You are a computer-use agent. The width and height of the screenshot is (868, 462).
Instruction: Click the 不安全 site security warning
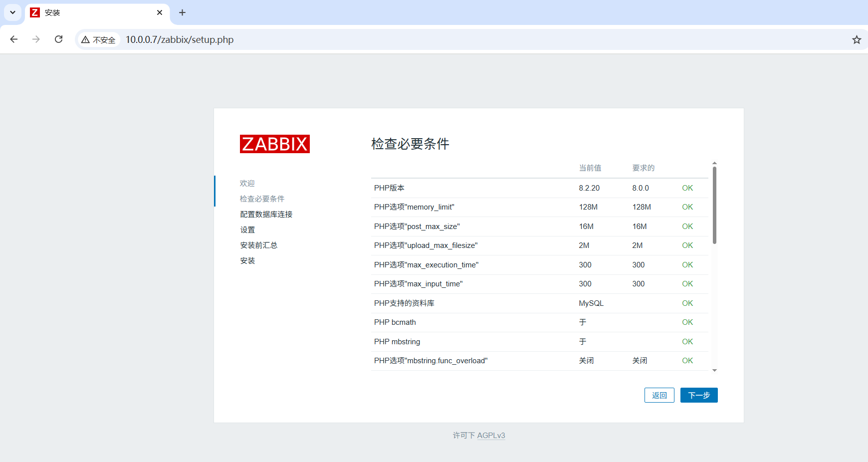point(99,40)
